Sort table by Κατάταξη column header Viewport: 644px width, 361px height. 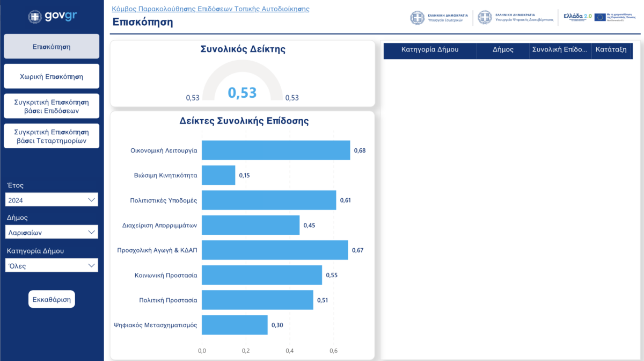tap(611, 49)
